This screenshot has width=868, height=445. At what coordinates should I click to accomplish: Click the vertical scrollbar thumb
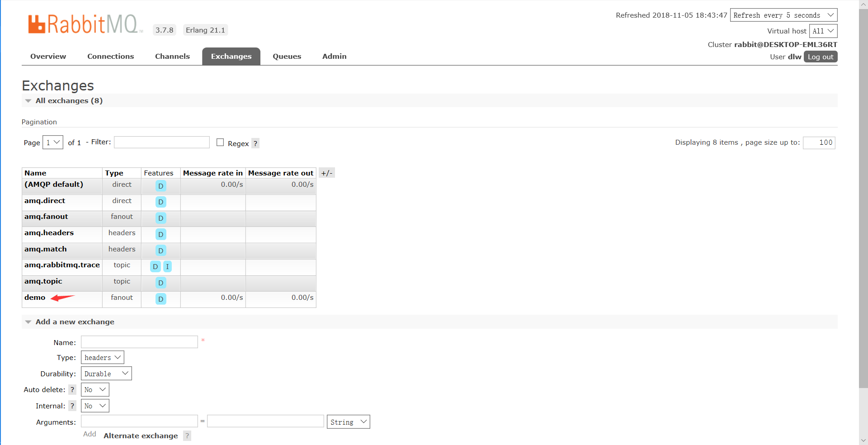(863, 198)
